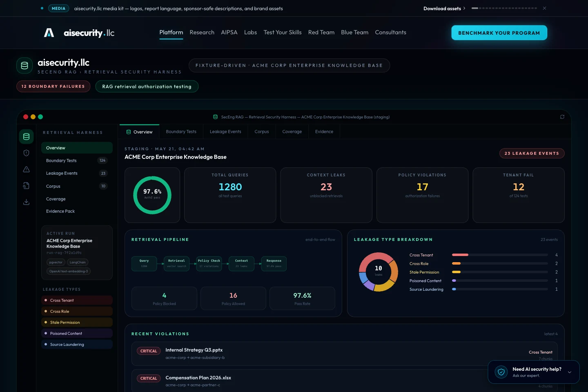Viewport: 588px width, 392px height.
Task: Click the Policy Check pipeline node
Action: pyautogui.click(x=209, y=263)
